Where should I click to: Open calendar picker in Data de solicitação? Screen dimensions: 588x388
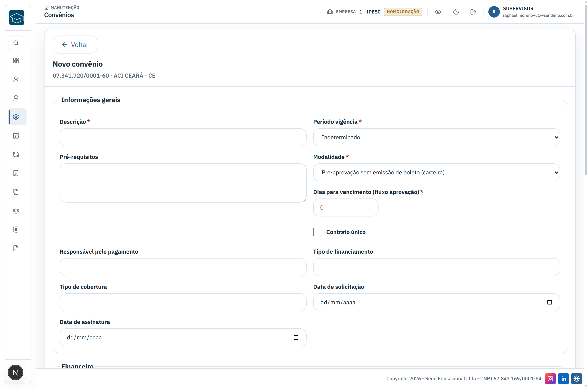click(549, 302)
